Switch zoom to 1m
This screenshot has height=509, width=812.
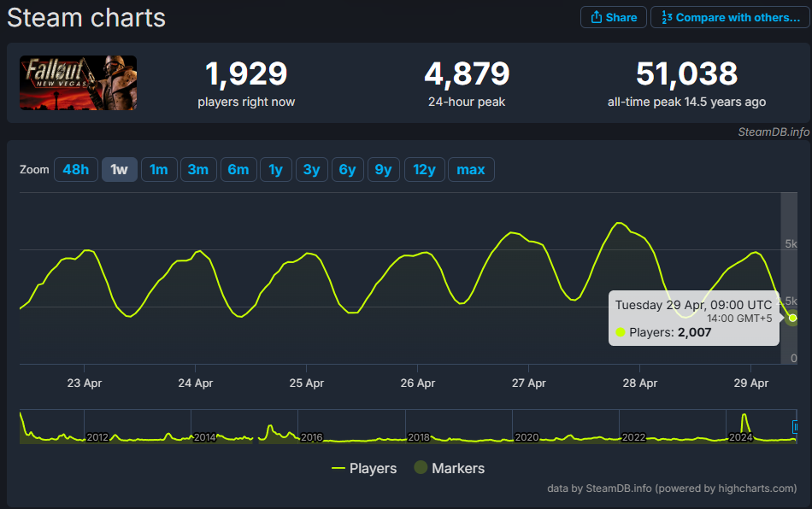pyautogui.click(x=159, y=170)
